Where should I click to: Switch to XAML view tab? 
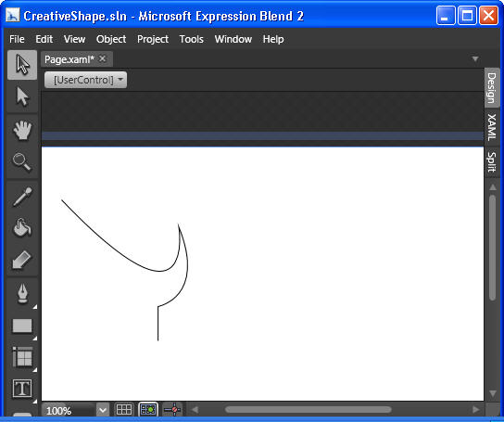pos(492,127)
